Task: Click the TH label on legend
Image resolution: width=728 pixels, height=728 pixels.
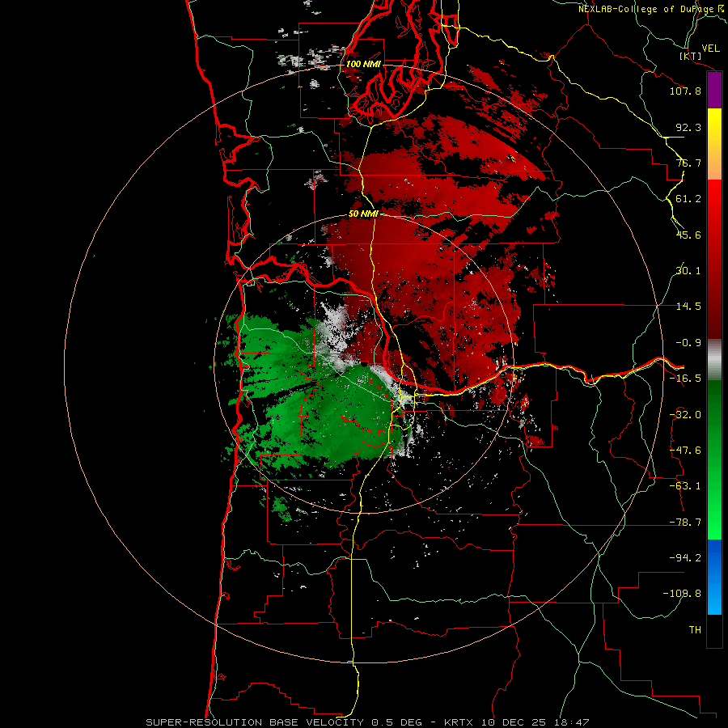Action: tap(695, 630)
